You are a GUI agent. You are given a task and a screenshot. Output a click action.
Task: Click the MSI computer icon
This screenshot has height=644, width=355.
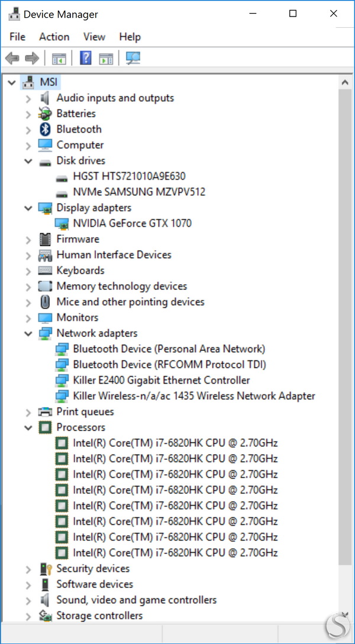tap(28, 82)
